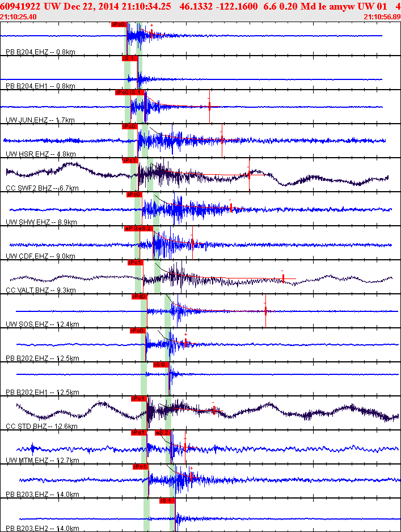Select the event ID '60941922' in the header
The image size is (401, 532).
[x=20, y=6]
